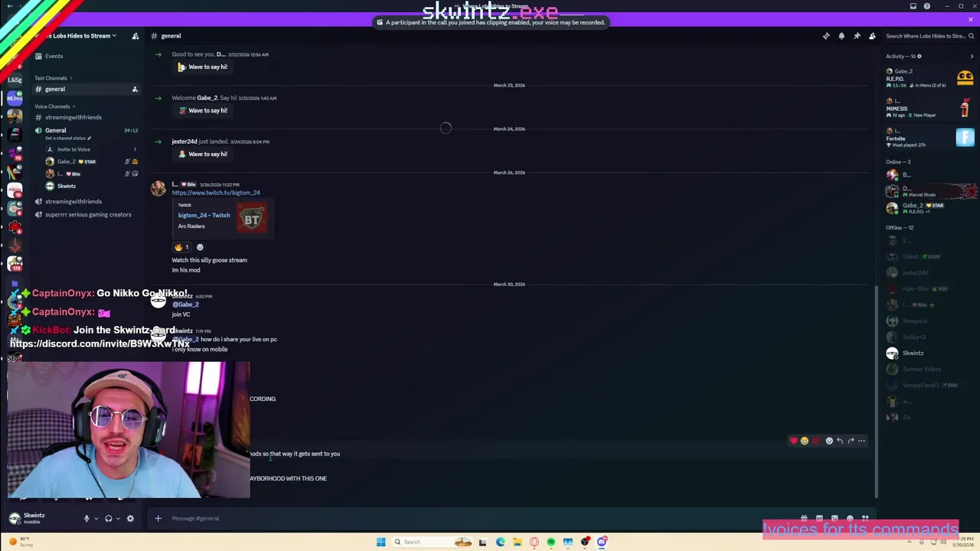
Task: Open Microsoft Edge from taskbar
Action: pyautogui.click(x=500, y=542)
